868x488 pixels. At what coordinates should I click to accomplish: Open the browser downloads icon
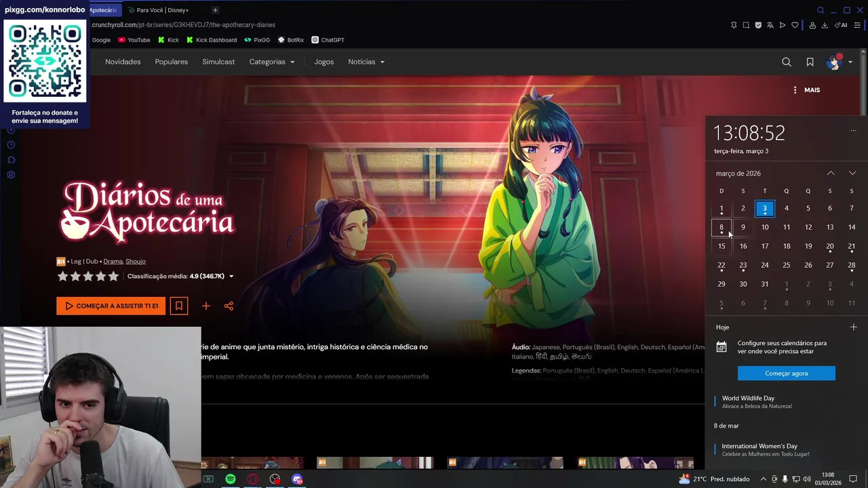(x=825, y=25)
